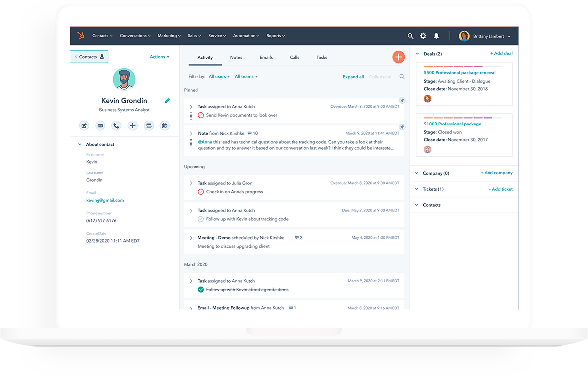Click Brittany Lambert's profile avatar
Viewport: 588px width, 375px height.
464,36
